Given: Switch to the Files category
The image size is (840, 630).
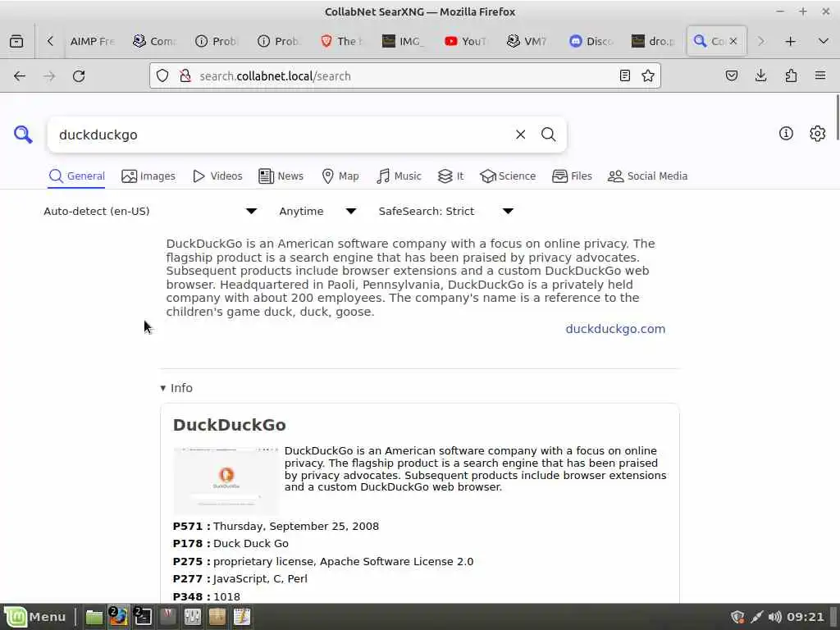Looking at the screenshot, I should 572,176.
